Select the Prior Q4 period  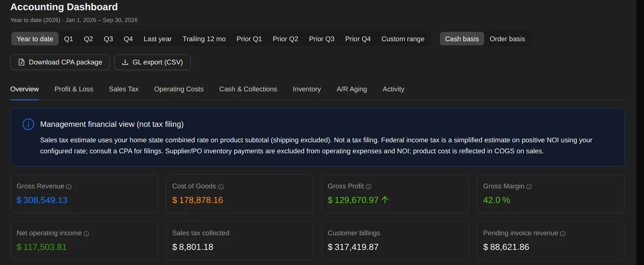(x=358, y=39)
